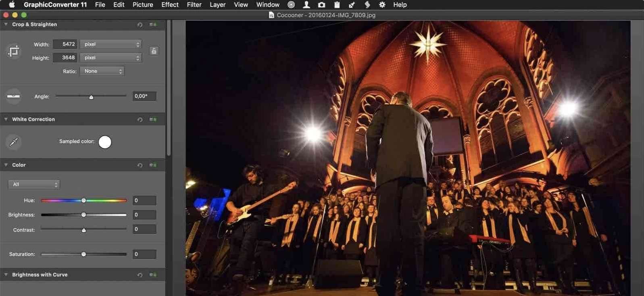
Task: Open the Ratio dropdown set to None
Action: (x=102, y=71)
